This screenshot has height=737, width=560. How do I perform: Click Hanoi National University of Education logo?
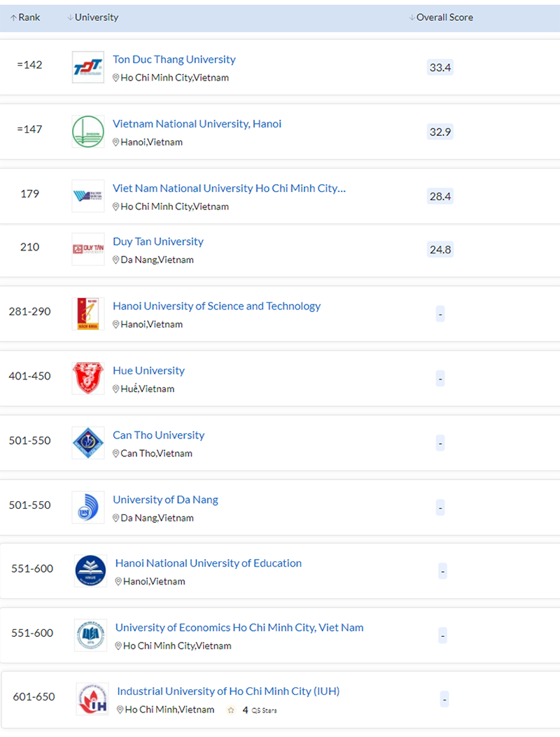click(x=90, y=571)
